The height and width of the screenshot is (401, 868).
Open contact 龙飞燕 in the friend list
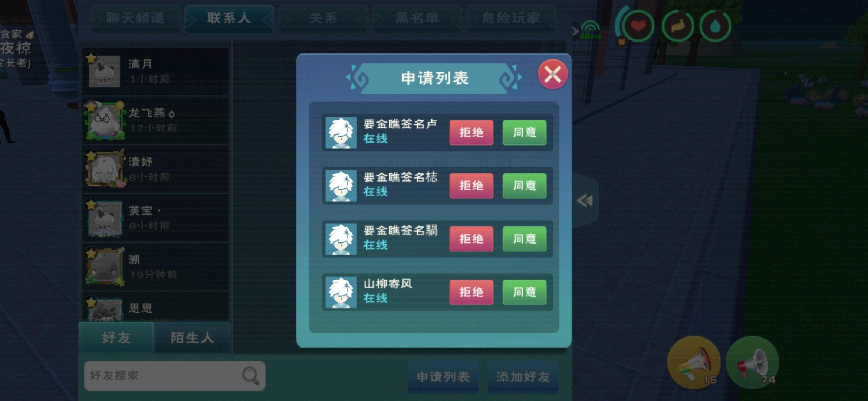(156, 120)
